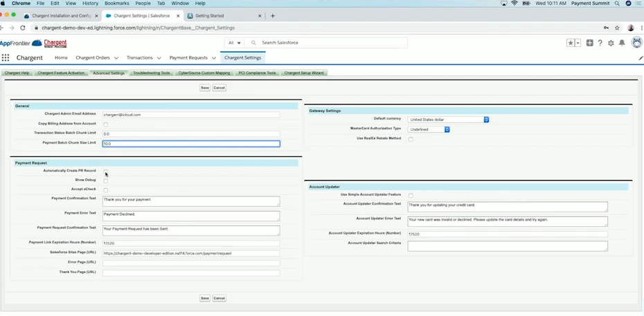
Task: Open the History menu
Action: (x=90, y=3)
